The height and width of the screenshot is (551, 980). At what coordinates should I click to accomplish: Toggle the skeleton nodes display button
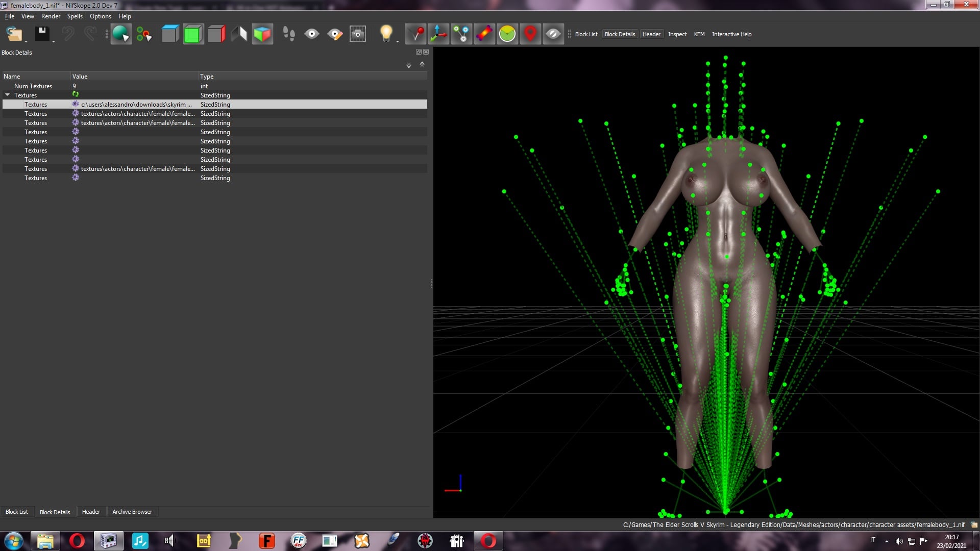click(461, 34)
